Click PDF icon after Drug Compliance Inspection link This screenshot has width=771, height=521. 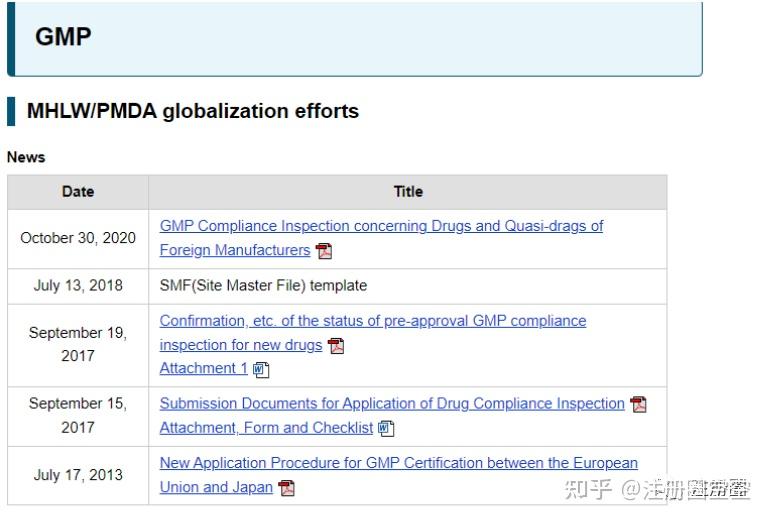638,404
